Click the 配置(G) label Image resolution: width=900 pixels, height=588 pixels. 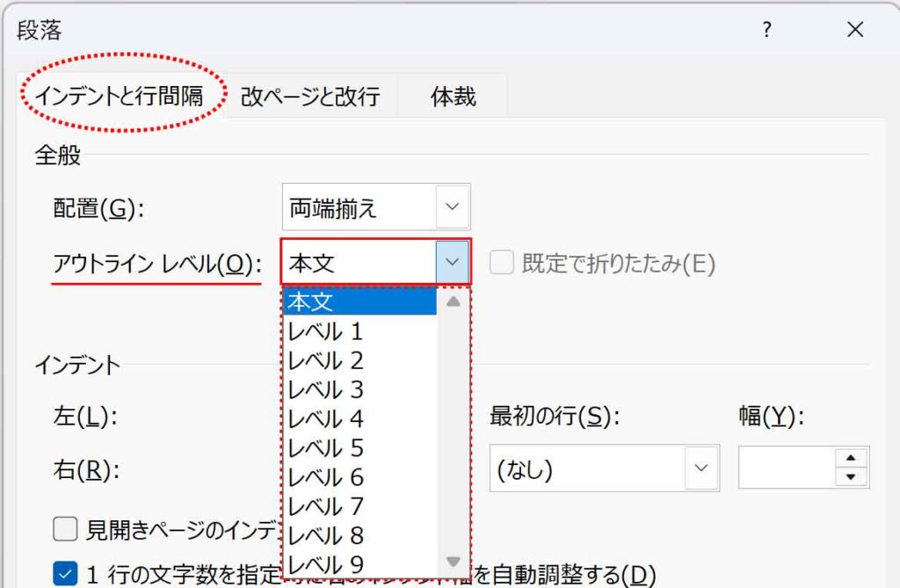[x=98, y=208]
